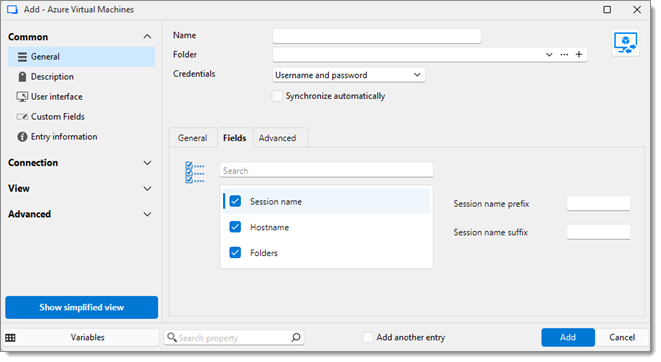
Task: Click Show simplified view button
Action: 81,307
